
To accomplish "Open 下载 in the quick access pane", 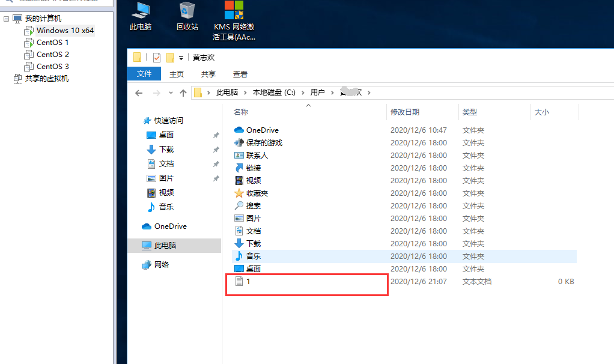I will pos(166,150).
